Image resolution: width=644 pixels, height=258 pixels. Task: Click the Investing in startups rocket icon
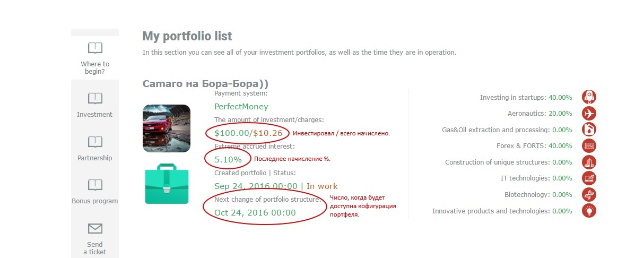tap(589, 97)
